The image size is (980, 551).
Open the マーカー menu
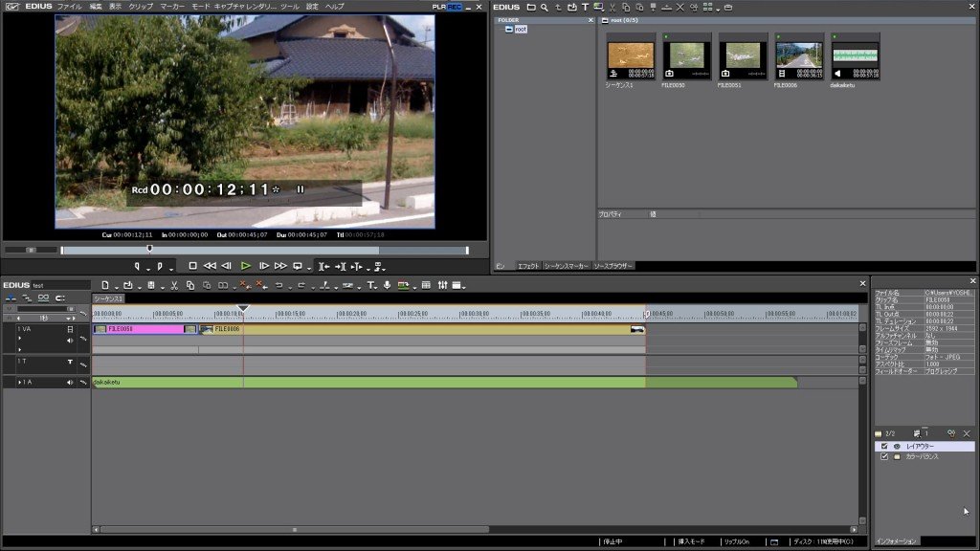(172, 7)
